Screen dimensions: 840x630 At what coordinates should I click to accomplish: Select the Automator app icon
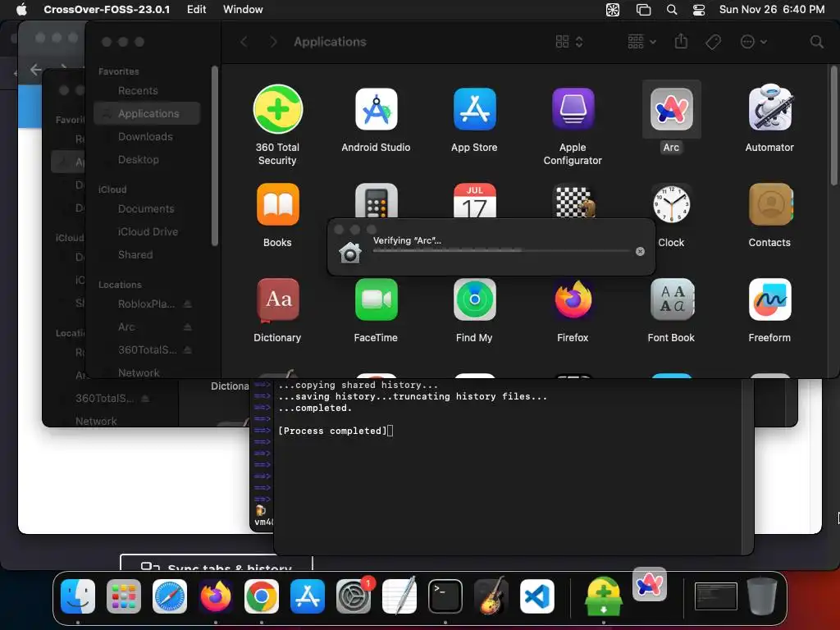[x=769, y=108]
